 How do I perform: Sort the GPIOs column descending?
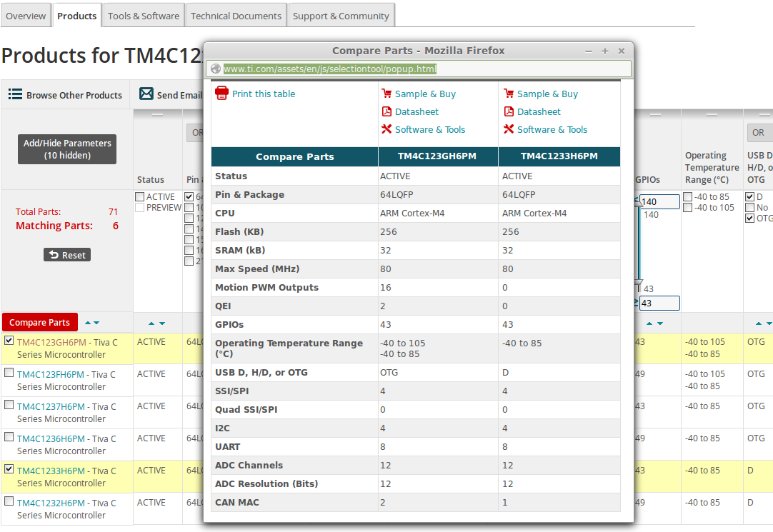point(660,323)
